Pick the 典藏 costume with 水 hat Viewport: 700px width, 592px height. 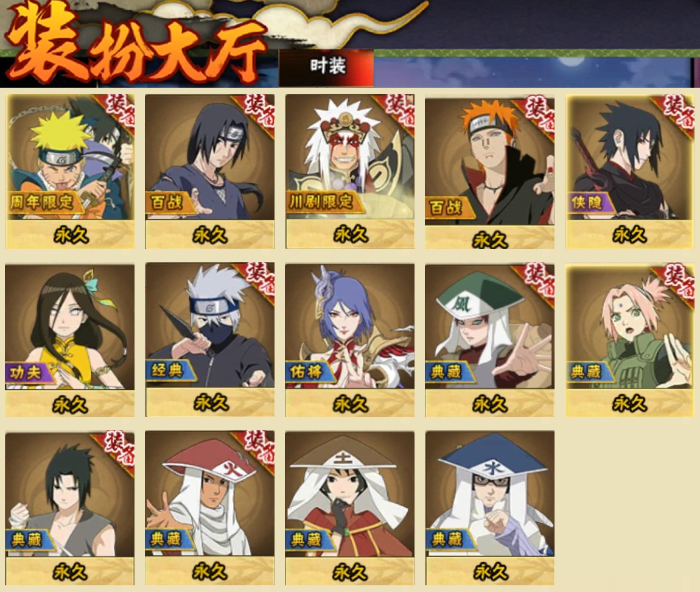[490, 508]
